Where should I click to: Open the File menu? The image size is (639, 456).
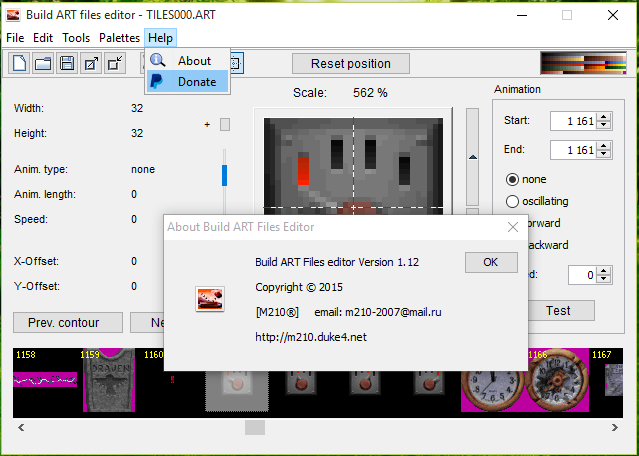click(15, 38)
